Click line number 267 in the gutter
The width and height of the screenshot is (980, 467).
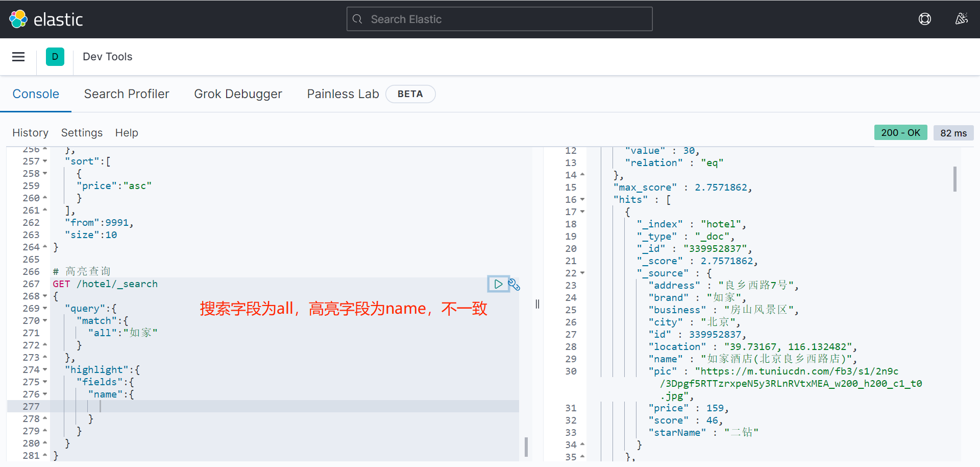point(31,284)
